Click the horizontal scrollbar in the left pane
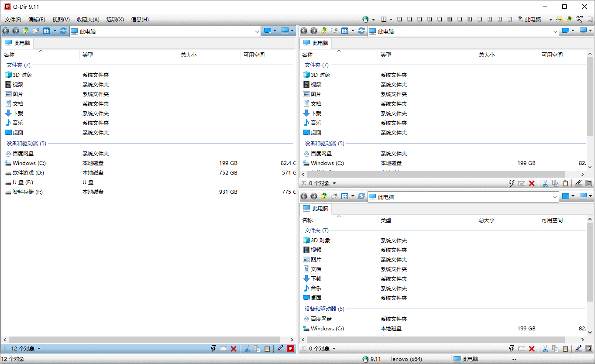The image size is (595, 364). pyautogui.click(x=144, y=340)
